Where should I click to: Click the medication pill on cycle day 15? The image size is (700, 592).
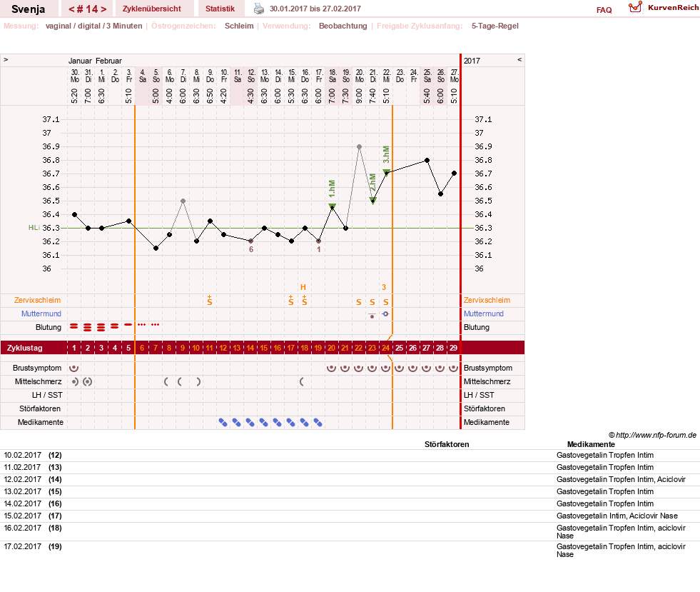pos(264,422)
